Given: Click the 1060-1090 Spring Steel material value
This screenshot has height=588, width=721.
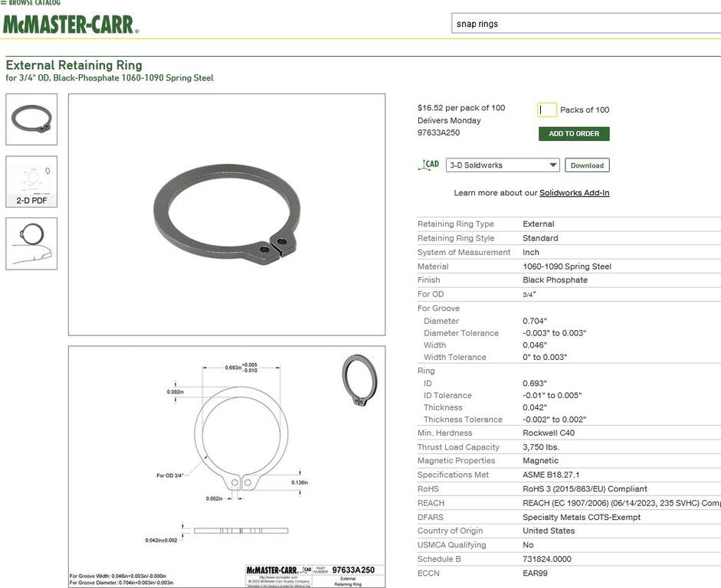Looking at the screenshot, I should pos(567,266).
